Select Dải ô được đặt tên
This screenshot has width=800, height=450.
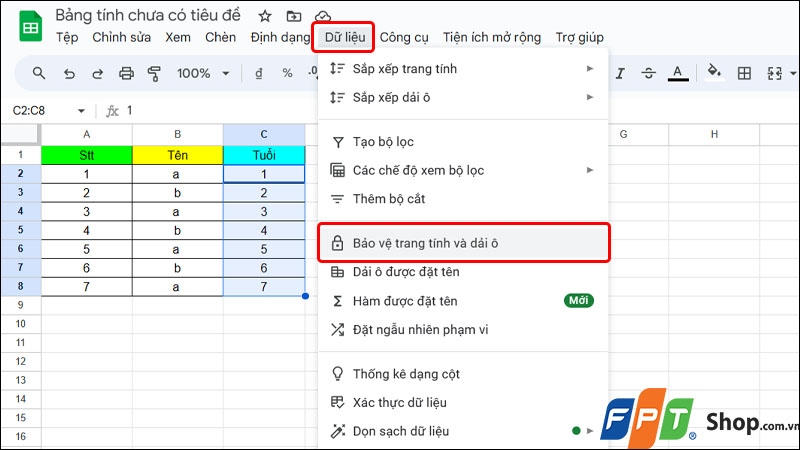pos(463,272)
